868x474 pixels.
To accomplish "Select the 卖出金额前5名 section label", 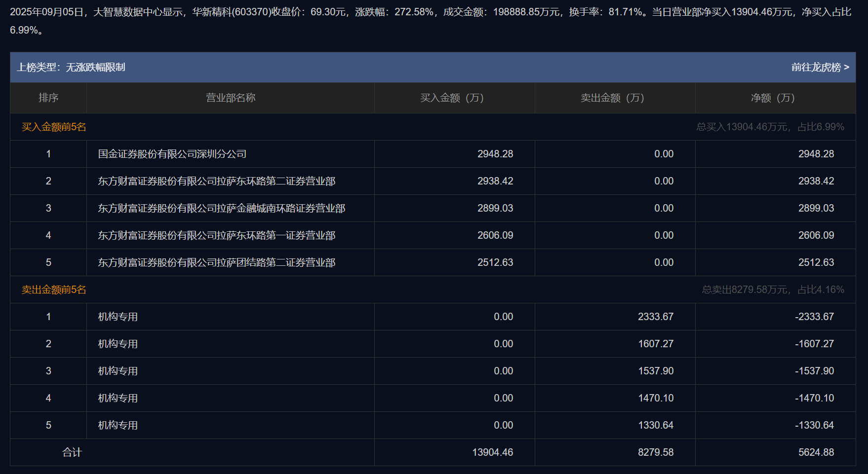I will [54, 290].
